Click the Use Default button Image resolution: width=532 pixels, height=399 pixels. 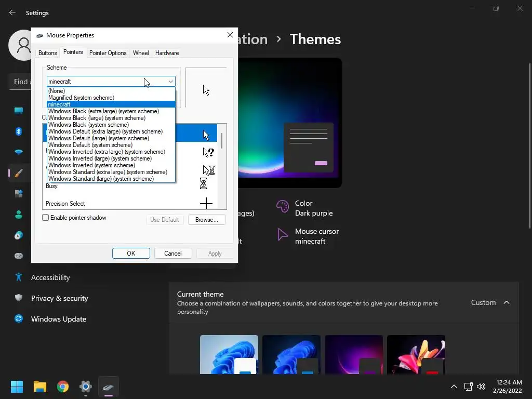(x=165, y=220)
